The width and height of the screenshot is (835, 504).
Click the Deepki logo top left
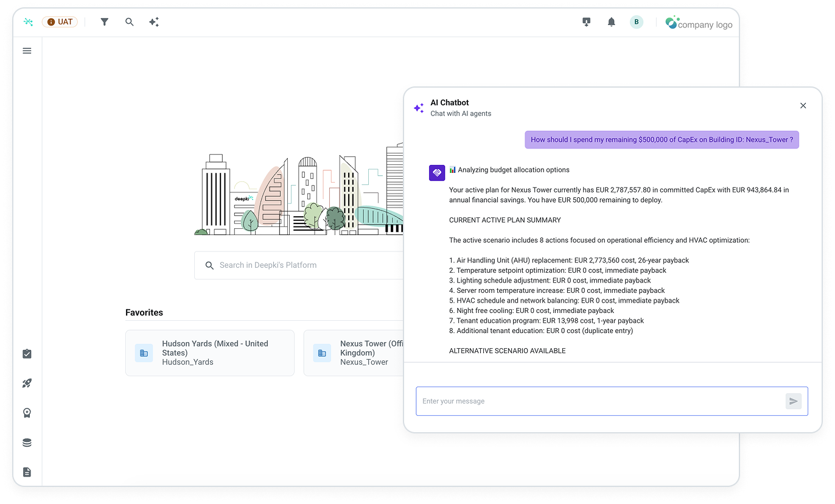(28, 22)
